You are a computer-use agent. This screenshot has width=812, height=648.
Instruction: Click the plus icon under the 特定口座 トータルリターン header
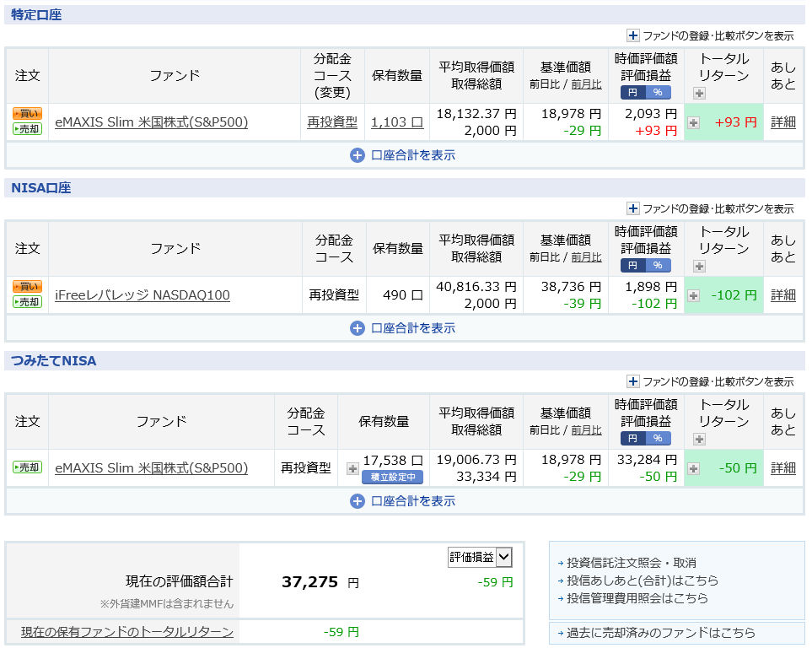699,94
